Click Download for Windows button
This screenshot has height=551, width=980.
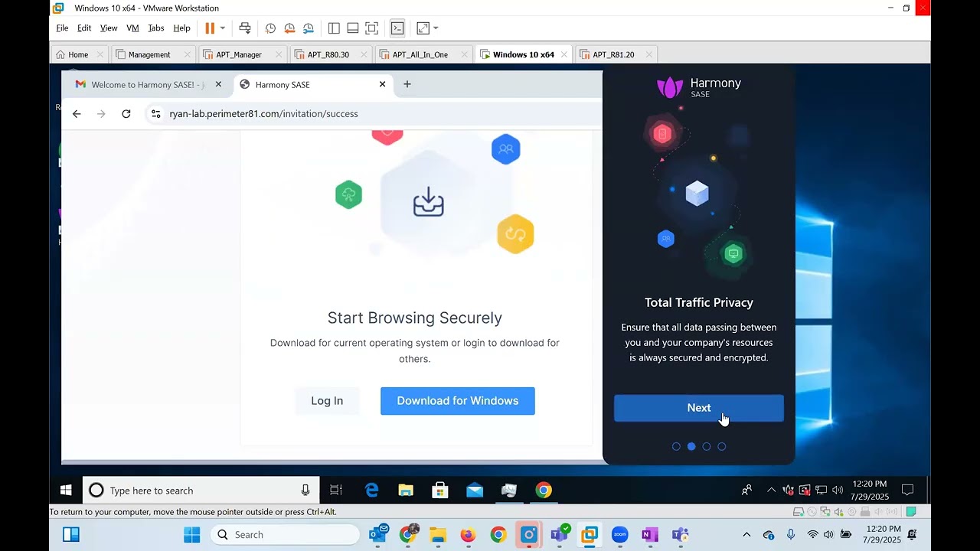tap(458, 401)
